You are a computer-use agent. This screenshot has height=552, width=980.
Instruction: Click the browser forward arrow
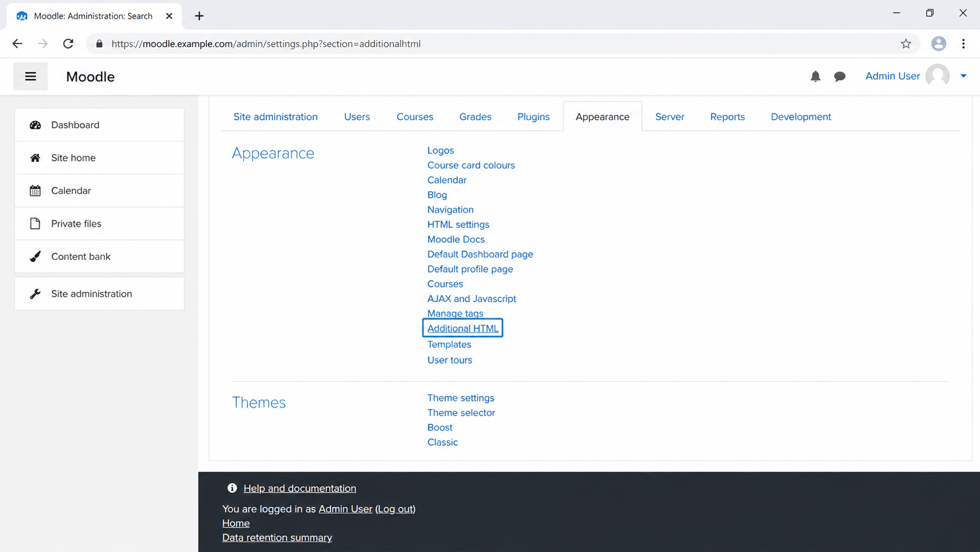tap(43, 43)
